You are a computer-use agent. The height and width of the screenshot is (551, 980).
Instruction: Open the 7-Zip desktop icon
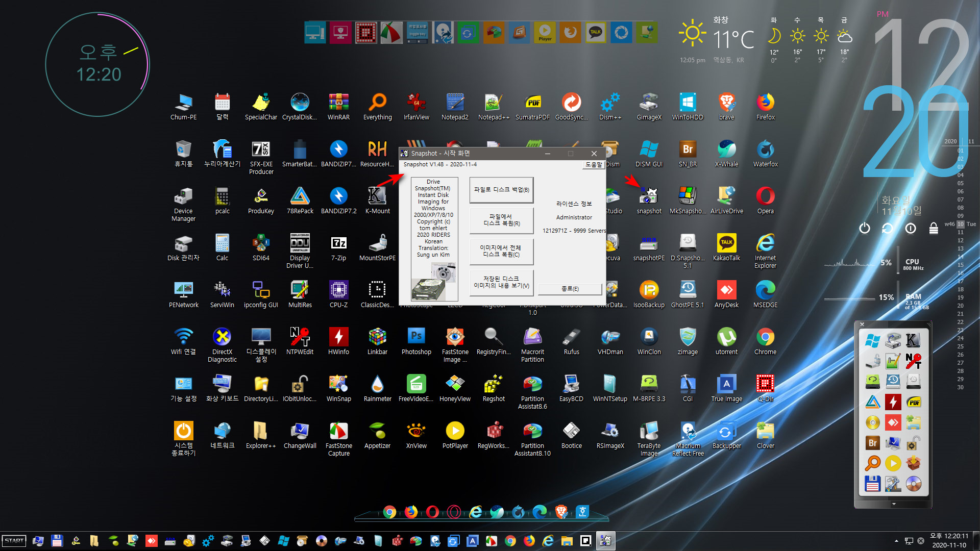click(x=338, y=247)
